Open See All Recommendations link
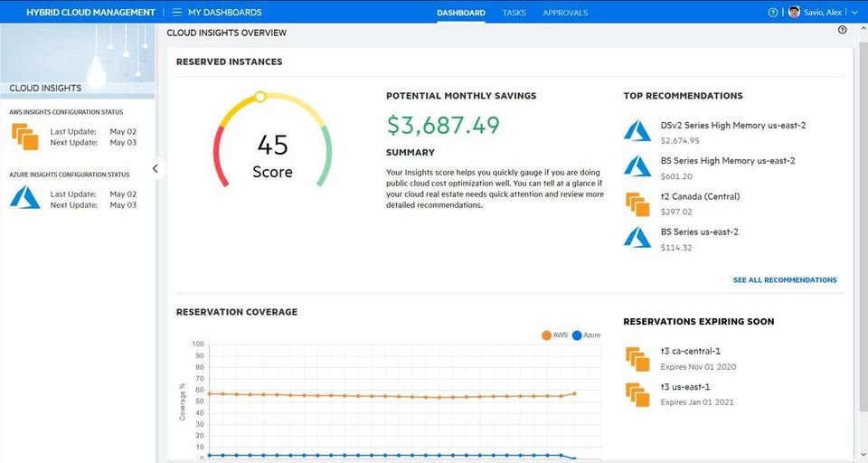The image size is (868, 463). tap(785, 280)
